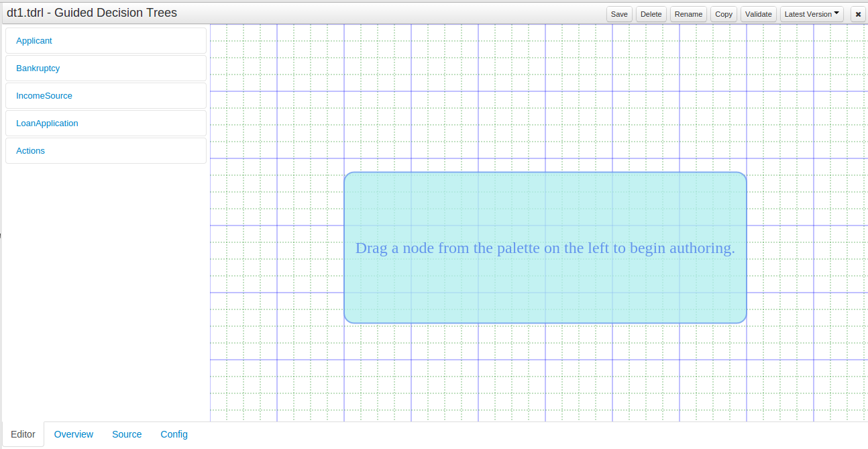
Task: Validate the decision tree
Action: click(759, 14)
